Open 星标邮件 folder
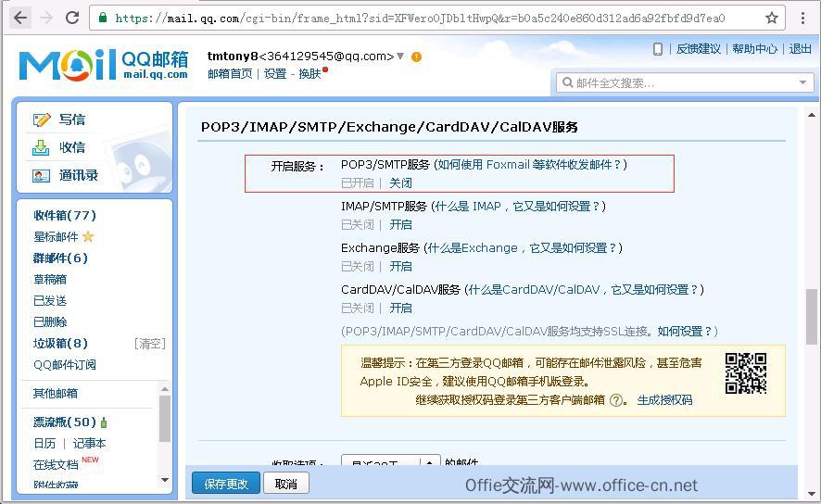Screen dimensions: 821x504 click(x=56, y=236)
